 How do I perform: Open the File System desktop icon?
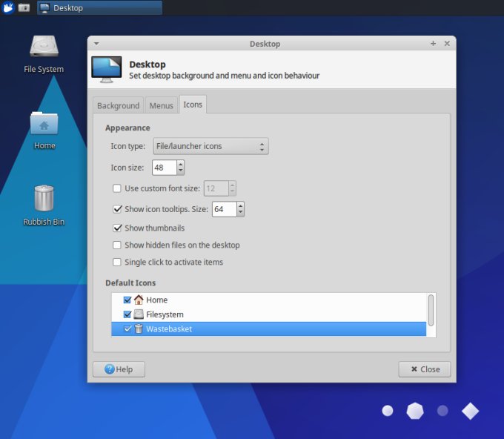[44, 47]
